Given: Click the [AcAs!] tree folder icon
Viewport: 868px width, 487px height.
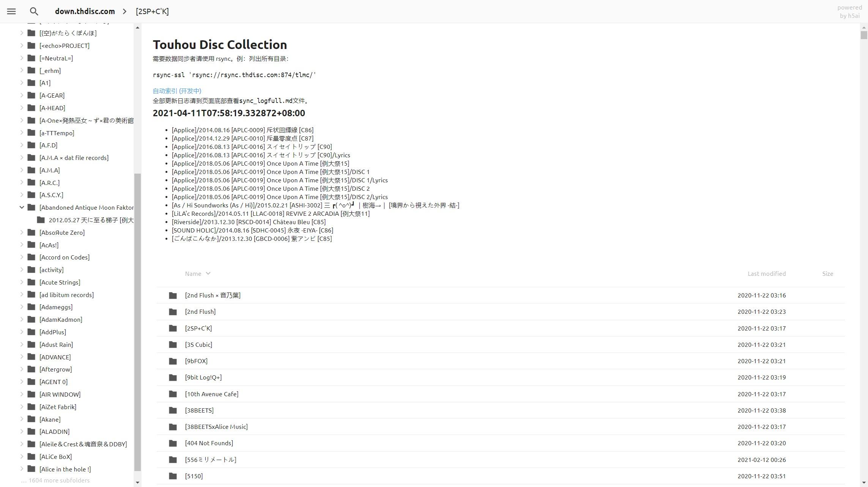Looking at the screenshot, I should [32, 245].
